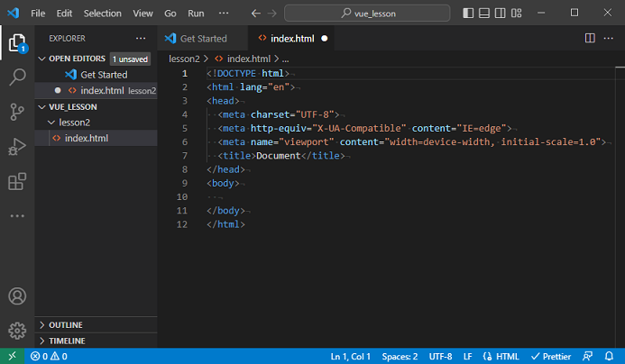Click the '1 unsaved' badge
This screenshot has height=364, width=625.
(x=131, y=59)
